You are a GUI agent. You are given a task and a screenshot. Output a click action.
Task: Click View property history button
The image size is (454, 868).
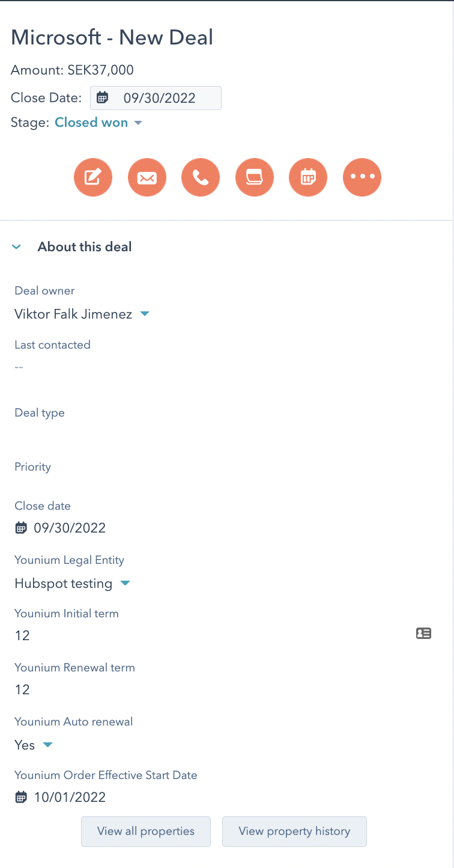pyautogui.click(x=294, y=831)
